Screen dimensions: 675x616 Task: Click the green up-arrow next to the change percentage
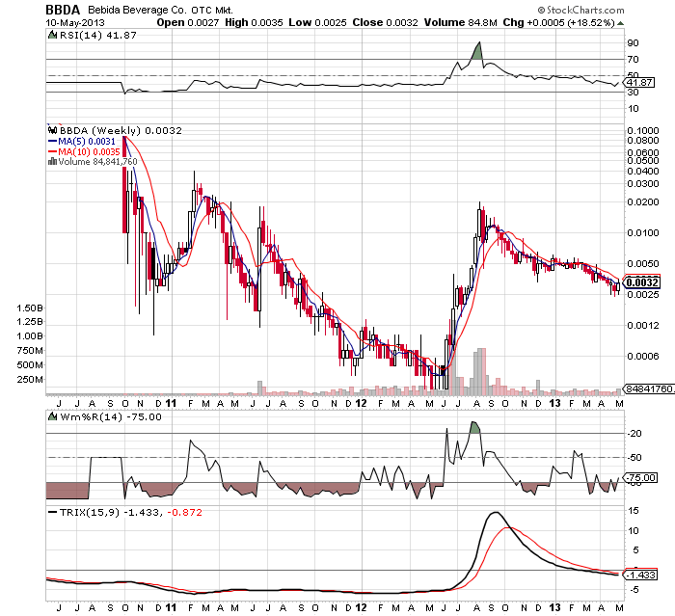click(620, 23)
